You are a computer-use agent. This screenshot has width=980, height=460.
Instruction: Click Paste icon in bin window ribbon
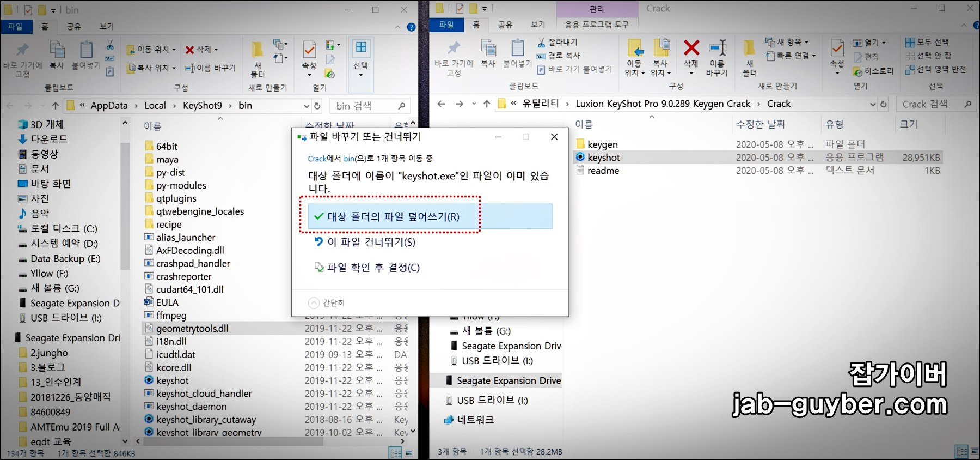pos(86,55)
